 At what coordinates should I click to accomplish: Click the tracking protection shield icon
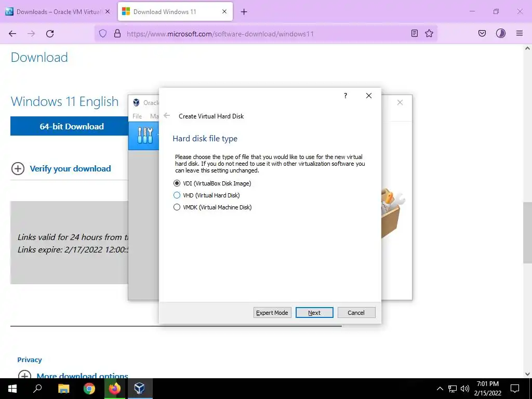point(103,33)
